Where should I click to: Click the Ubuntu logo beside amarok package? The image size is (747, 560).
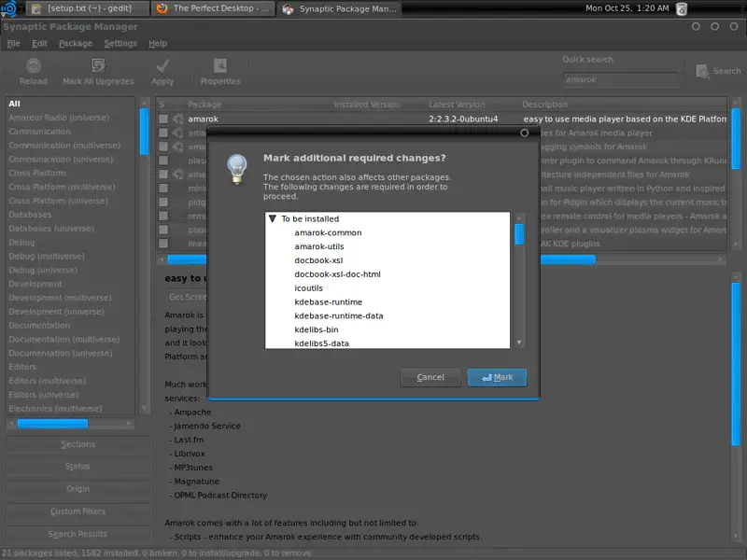tap(177, 119)
